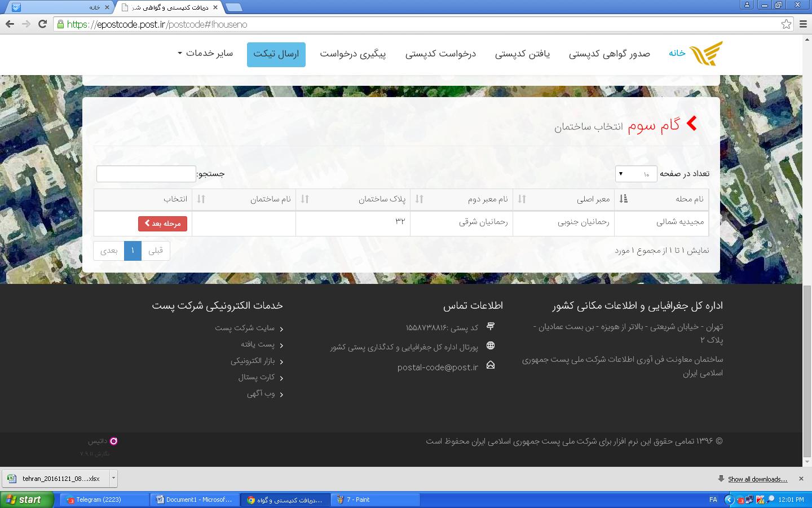Click building number ۳۲ cell
This screenshot has width=812, height=508.
(353, 224)
